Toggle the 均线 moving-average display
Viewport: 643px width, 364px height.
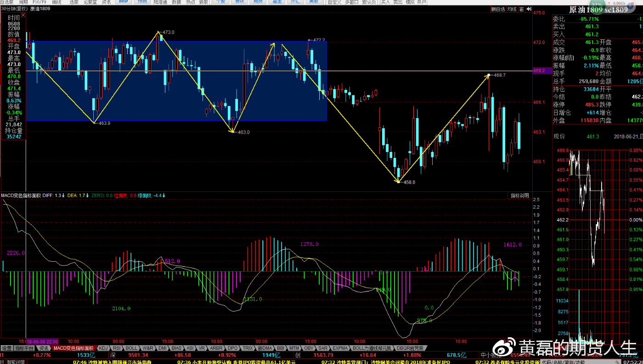[512, 9]
